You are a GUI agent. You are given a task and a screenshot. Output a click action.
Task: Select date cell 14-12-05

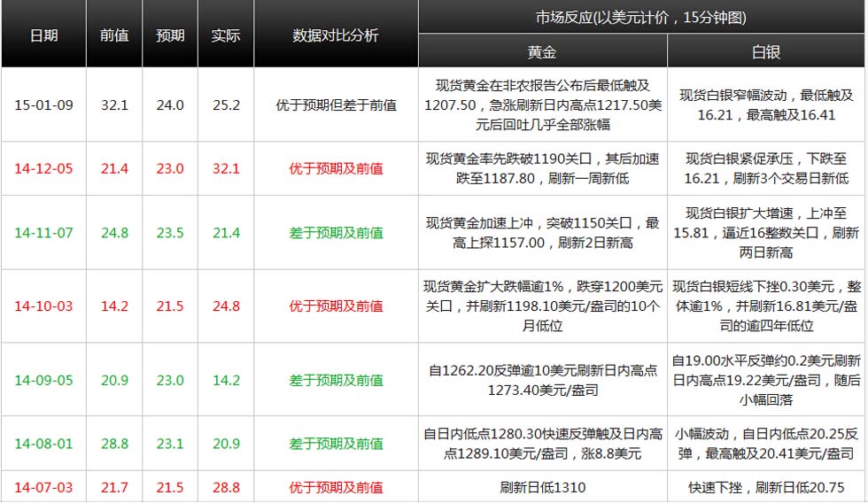[x=43, y=169]
